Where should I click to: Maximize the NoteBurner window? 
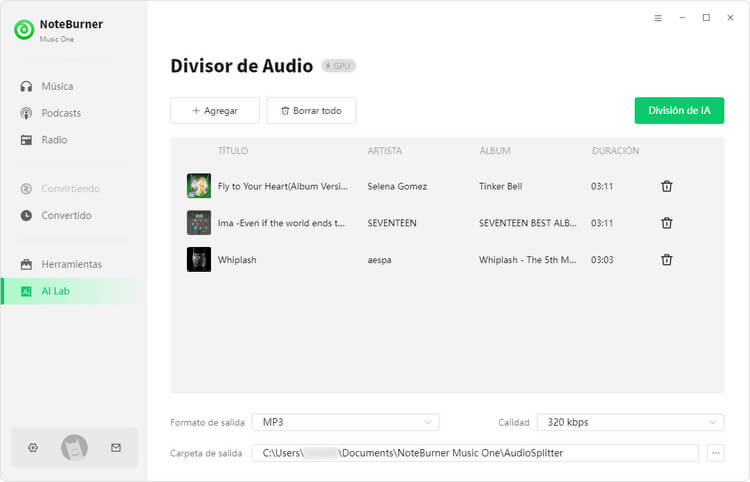tap(706, 18)
